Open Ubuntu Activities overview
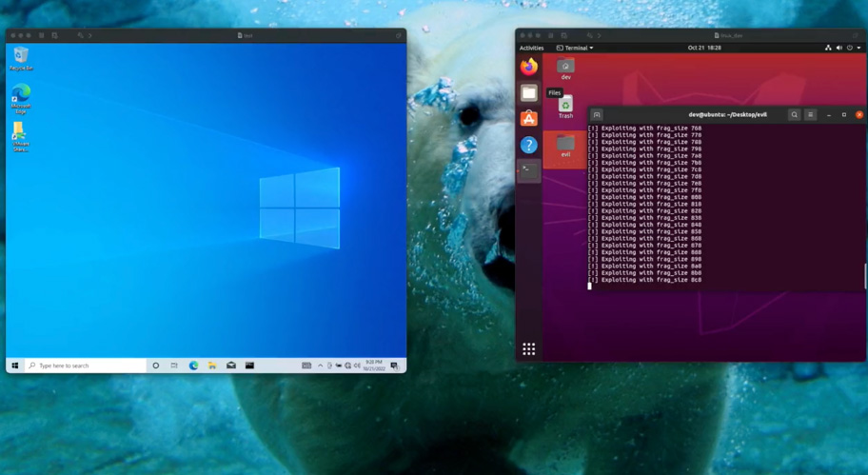Screen dimensions: 868x475 click(531, 49)
